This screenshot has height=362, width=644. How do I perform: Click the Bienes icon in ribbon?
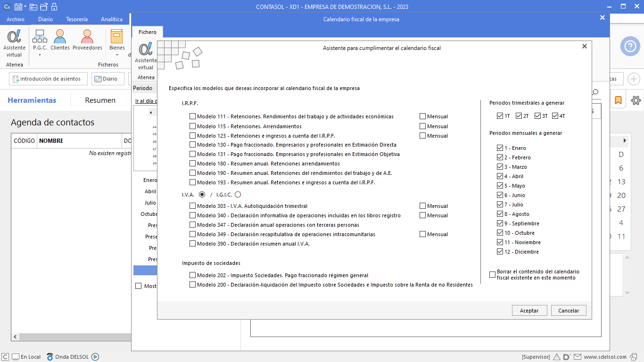(x=117, y=39)
